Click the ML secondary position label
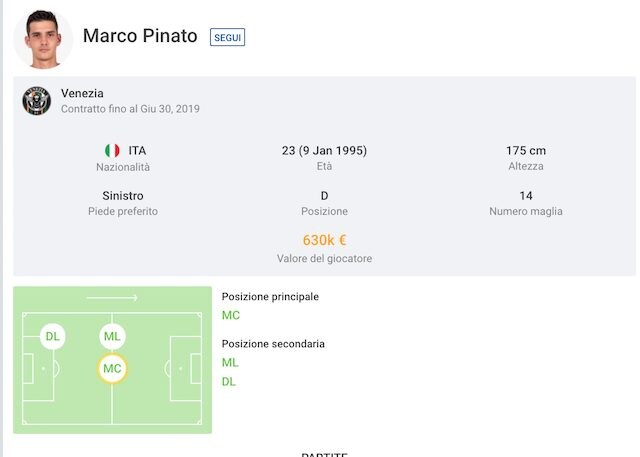This screenshot has height=457, width=640. click(x=230, y=363)
